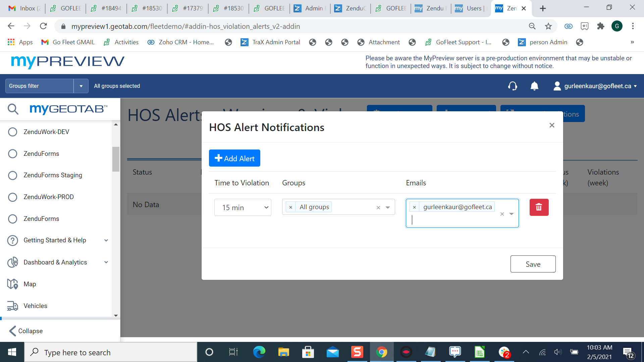Viewport: 644px width, 362px height.
Task: Click the sidebar vertical scrollbar thumb
Action: [x=116, y=159]
